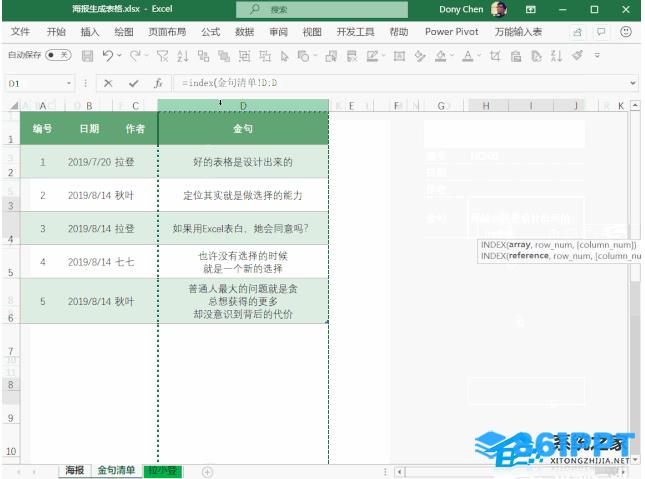Screen dimensions: 645x479
Task: Open the Undo history dropdown arrow
Action: coord(119,55)
